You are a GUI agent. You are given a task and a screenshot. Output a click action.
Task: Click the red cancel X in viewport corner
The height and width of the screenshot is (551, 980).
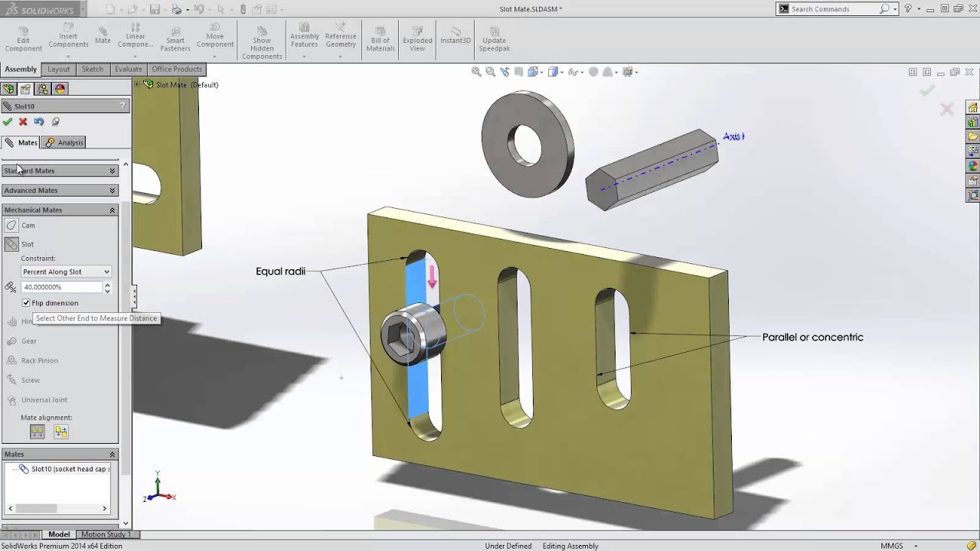(x=947, y=109)
